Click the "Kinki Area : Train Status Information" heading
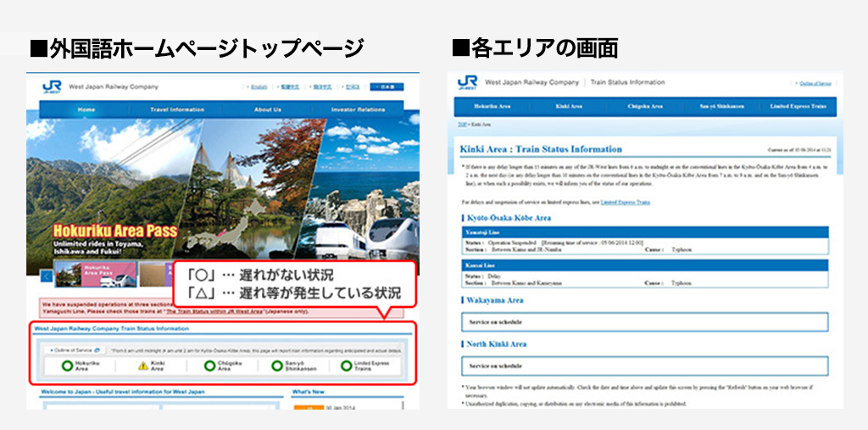 (541, 149)
